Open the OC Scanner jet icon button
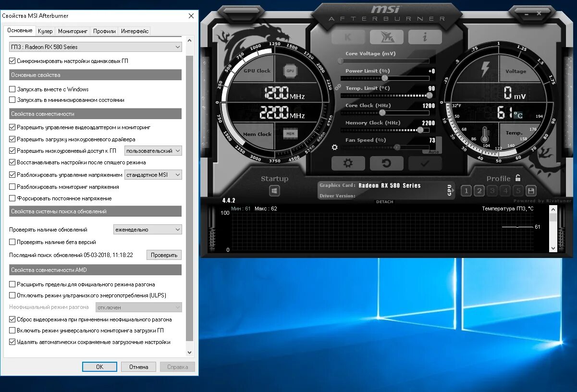 click(386, 37)
